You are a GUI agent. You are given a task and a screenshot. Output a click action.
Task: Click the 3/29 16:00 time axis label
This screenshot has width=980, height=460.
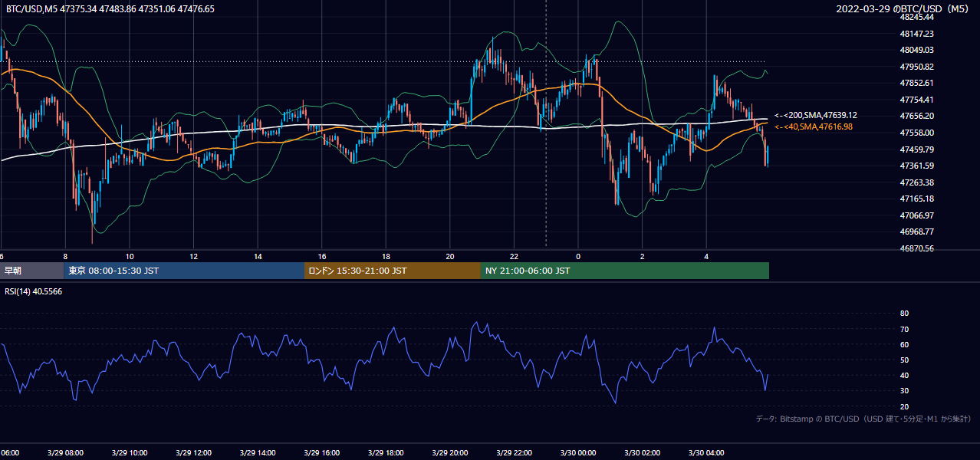(x=321, y=453)
